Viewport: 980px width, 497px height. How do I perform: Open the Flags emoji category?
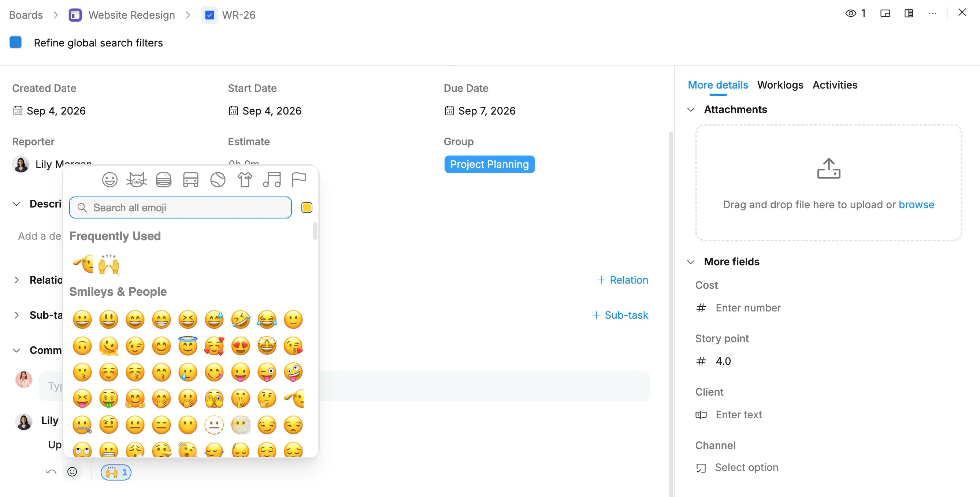(298, 179)
